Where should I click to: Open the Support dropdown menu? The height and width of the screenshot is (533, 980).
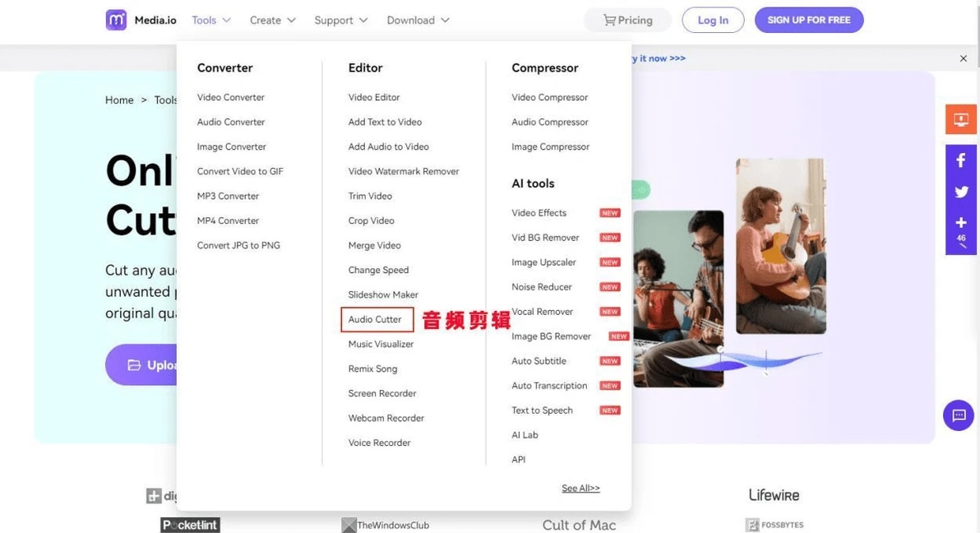point(340,20)
